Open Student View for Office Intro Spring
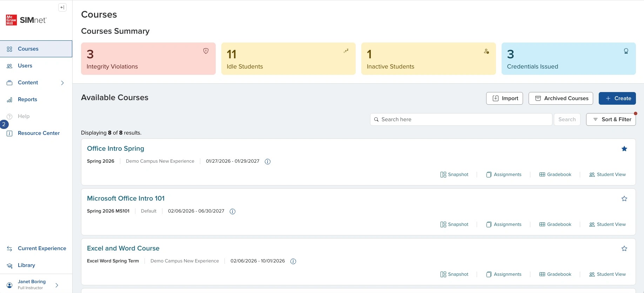 (608, 175)
